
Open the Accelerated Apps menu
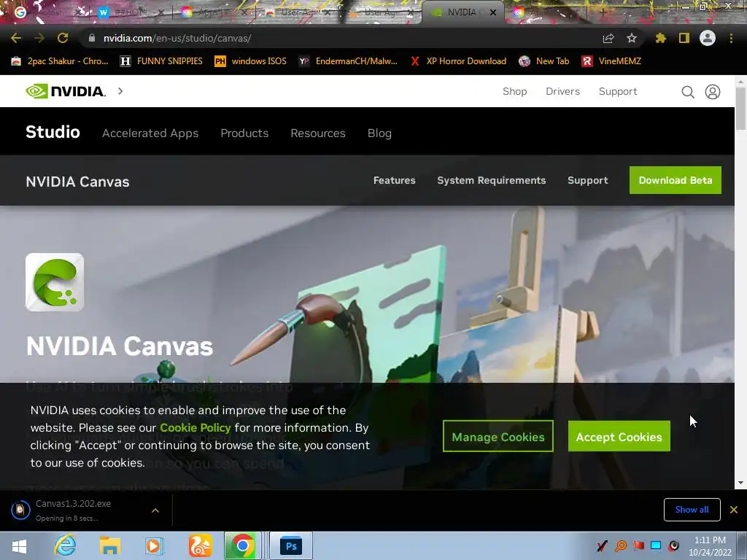coord(150,133)
